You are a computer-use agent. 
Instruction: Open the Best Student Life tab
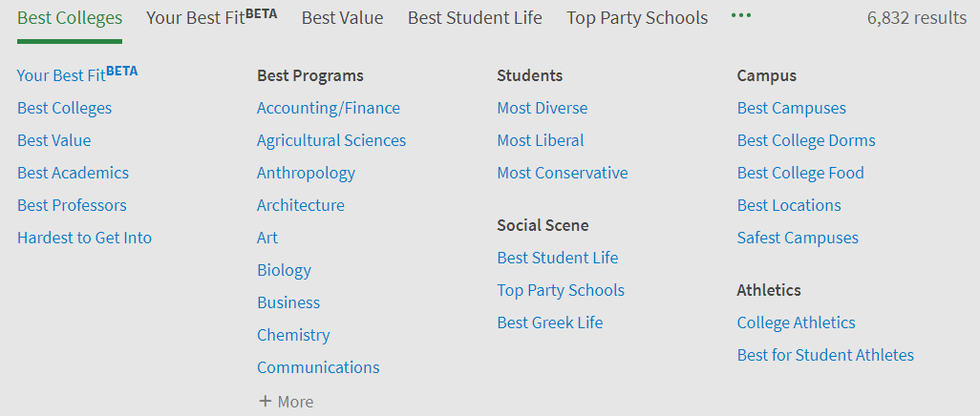[x=475, y=18]
